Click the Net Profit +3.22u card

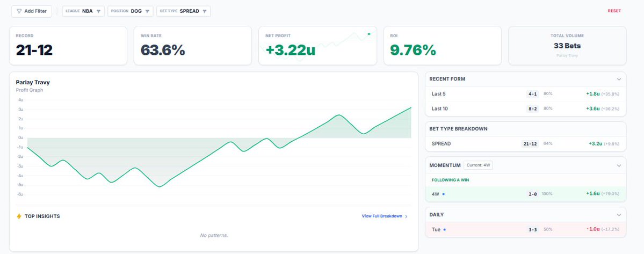point(317,46)
